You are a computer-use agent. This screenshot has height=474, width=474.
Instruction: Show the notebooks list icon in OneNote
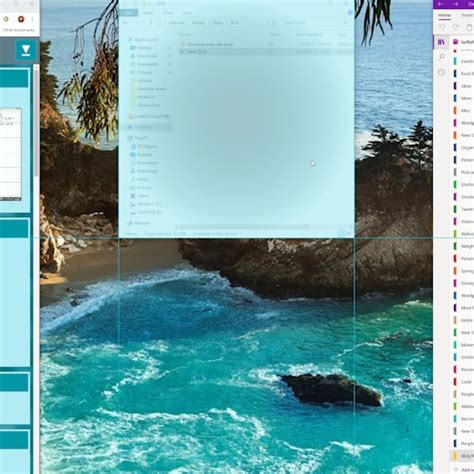(441, 42)
